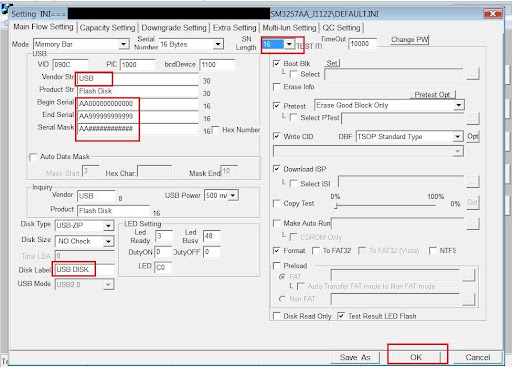Screen dimensions: 512x367
Task: Toggle the Format checkbox
Action: click(276, 250)
